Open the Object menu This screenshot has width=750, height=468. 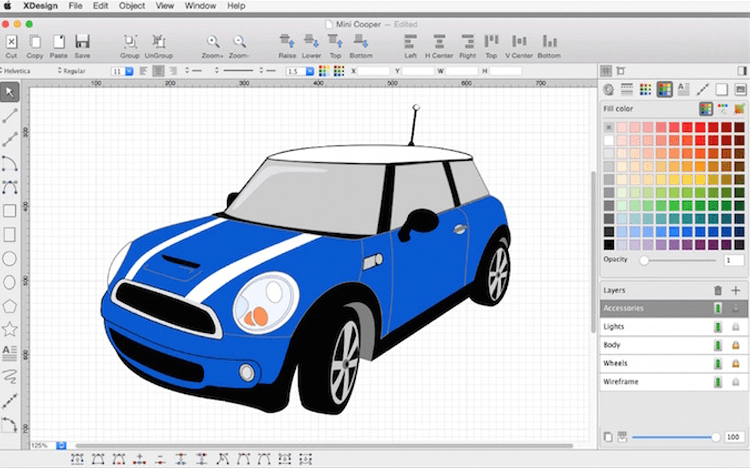point(132,6)
